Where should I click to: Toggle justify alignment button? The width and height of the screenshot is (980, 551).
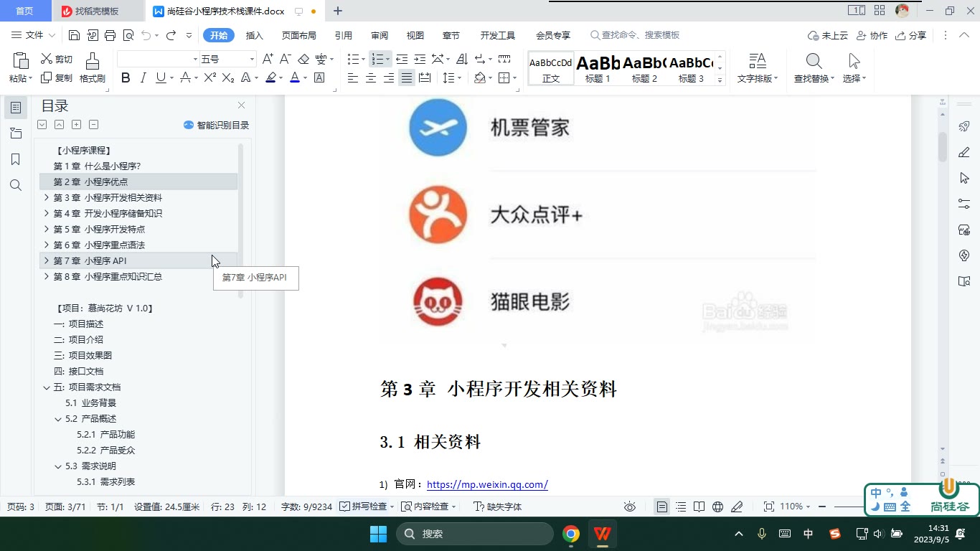point(407,77)
